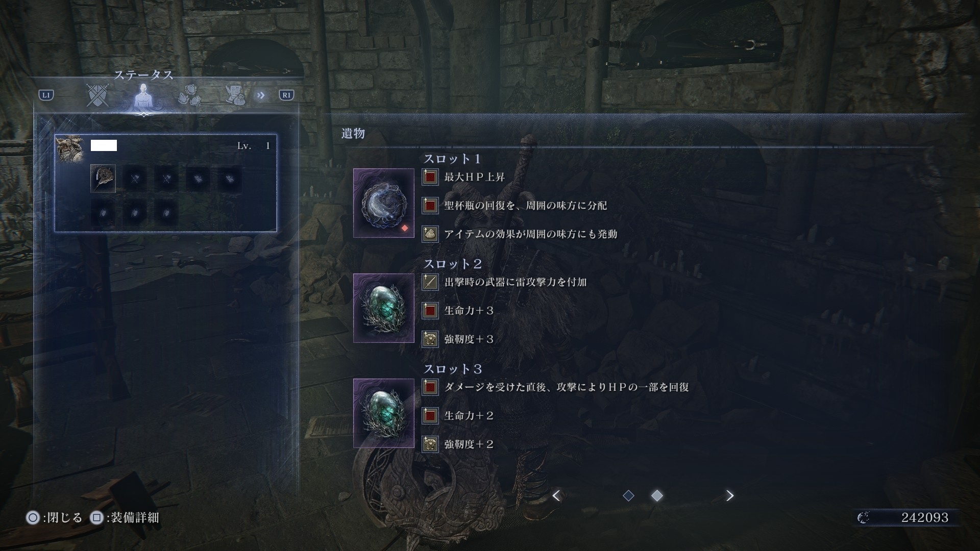Click the character portrait in status panel

coord(70,148)
